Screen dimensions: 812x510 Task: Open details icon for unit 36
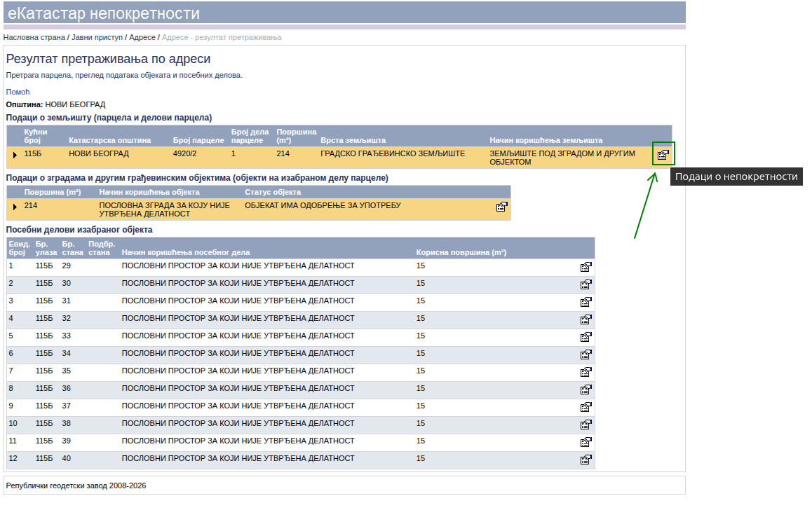[x=586, y=390]
